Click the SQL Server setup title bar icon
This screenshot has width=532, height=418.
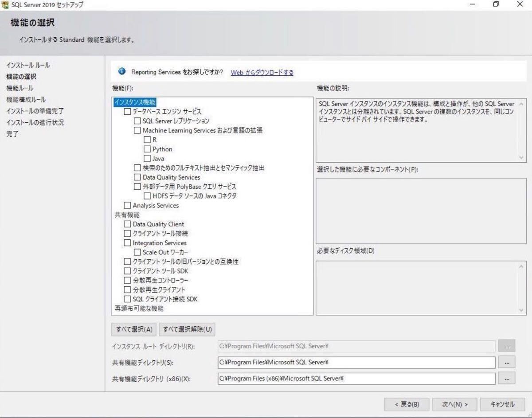tap(5, 4)
